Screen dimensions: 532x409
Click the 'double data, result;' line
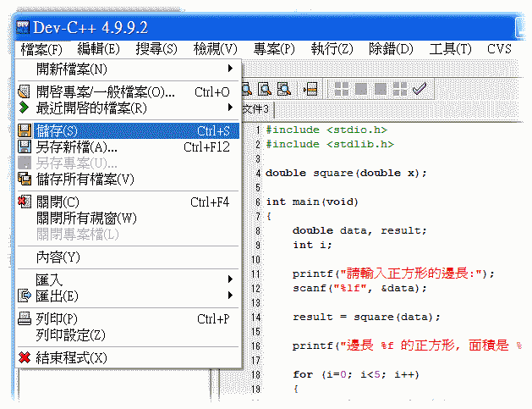pos(359,230)
